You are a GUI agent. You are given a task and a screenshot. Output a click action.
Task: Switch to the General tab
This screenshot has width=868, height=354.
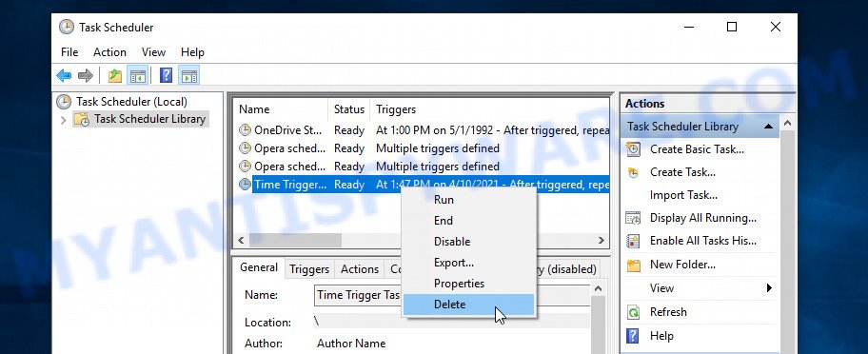pyautogui.click(x=259, y=267)
